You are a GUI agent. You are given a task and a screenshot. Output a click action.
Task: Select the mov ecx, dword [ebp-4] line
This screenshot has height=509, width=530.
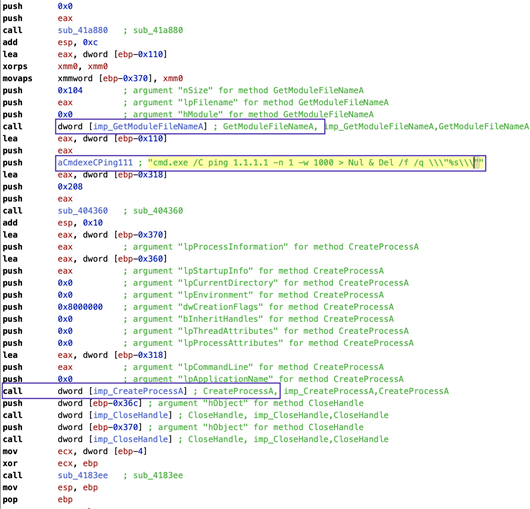pyautogui.click(x=75, y=451)
